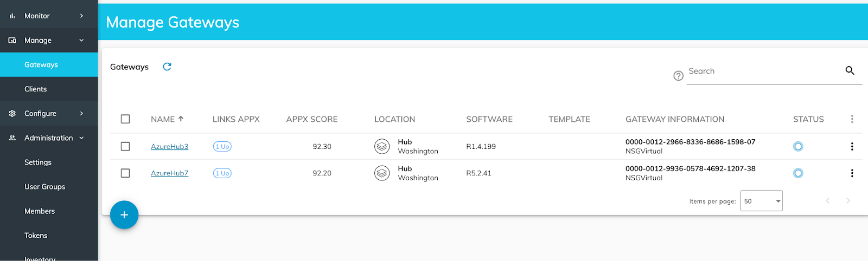Sort by STATUS column header
Viewport: 868px width, 261px height.
(808, 119)
